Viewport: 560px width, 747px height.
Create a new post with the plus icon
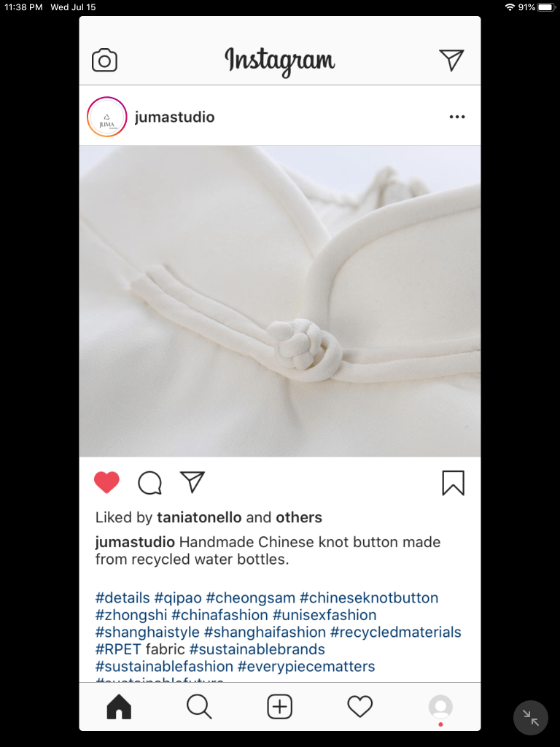click(x=279, y=706)
